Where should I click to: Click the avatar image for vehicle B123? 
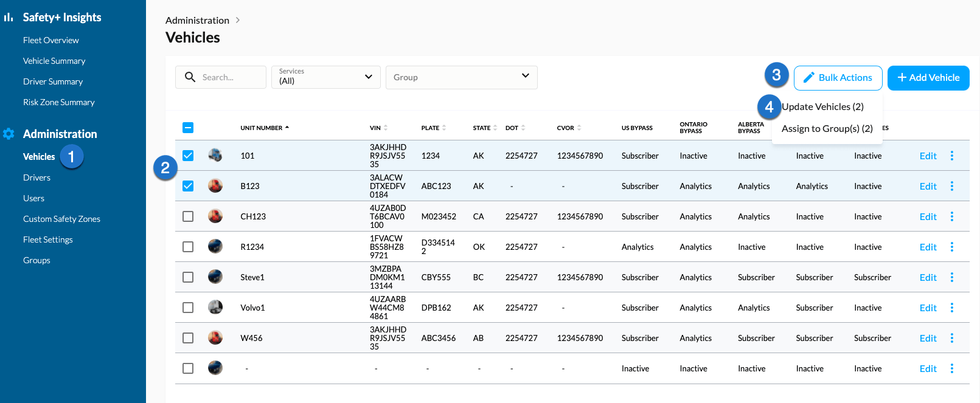[215, 185]
